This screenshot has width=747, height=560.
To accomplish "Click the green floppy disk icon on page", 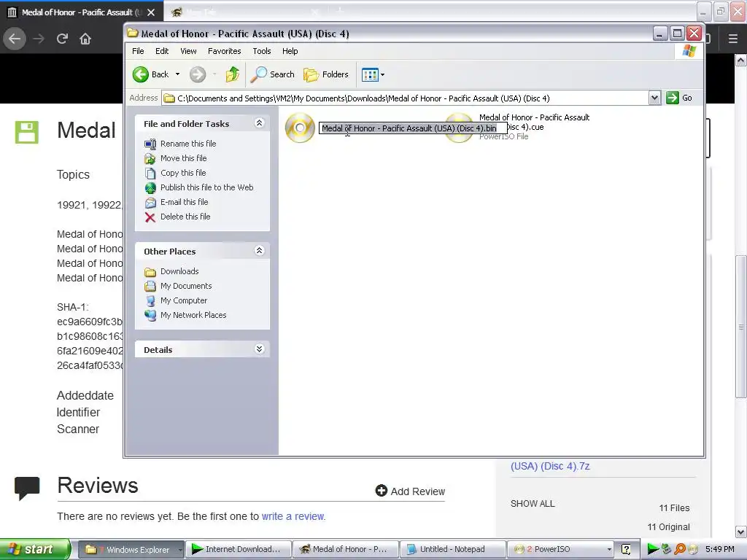I will pos(27,132).
